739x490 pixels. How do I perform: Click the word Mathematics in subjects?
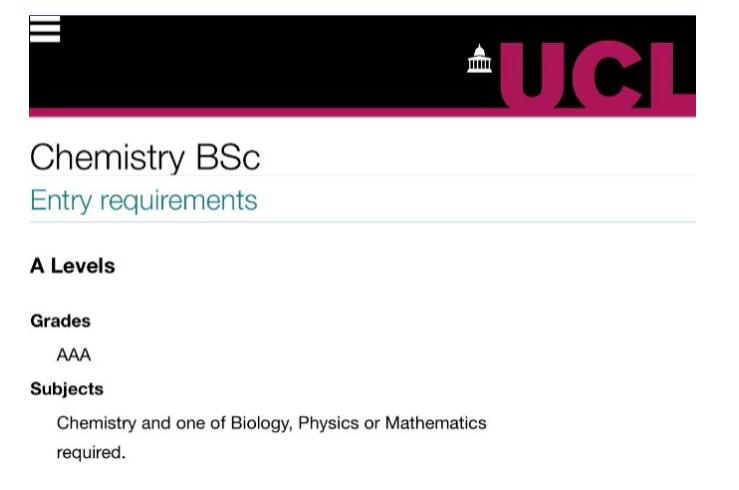pyautogui.click(x=435, y=423)
